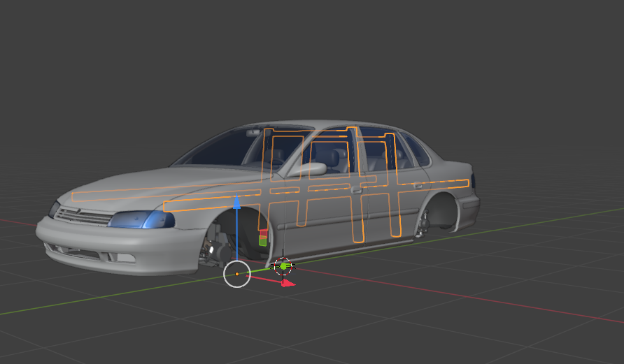Click the white free-move gizmo circle

coord(236,274)
